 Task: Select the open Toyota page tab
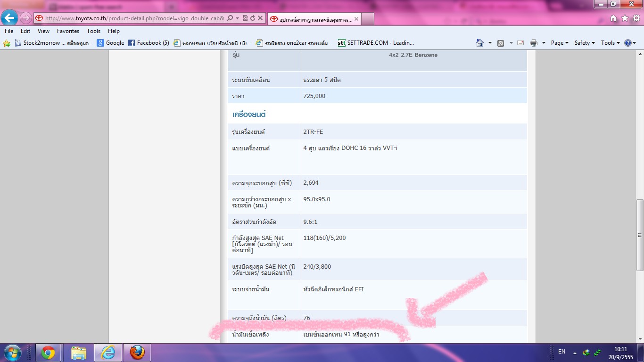[x=314, y=19]
